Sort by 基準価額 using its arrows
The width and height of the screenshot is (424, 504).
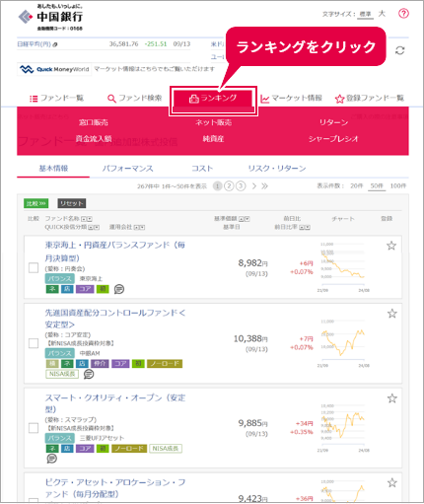[245, 219]
